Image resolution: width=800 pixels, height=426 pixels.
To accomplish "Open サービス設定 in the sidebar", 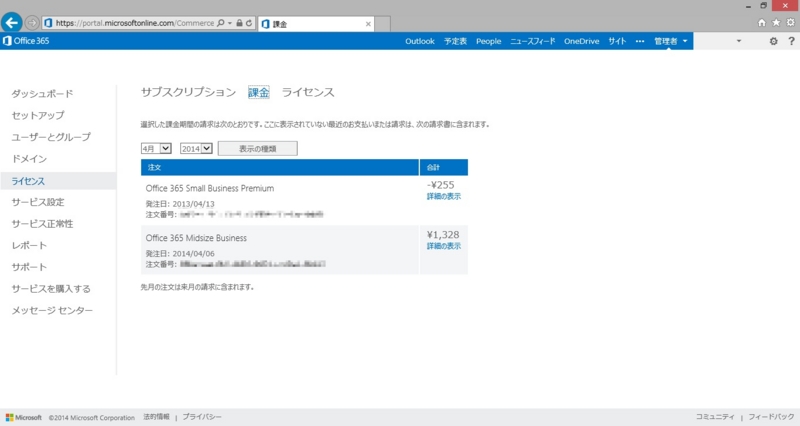I will pos(38,202).
